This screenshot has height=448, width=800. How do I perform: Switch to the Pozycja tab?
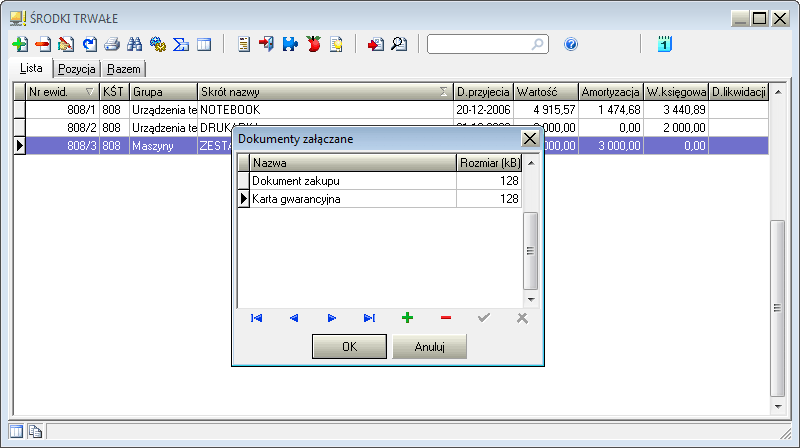point(77,69)
